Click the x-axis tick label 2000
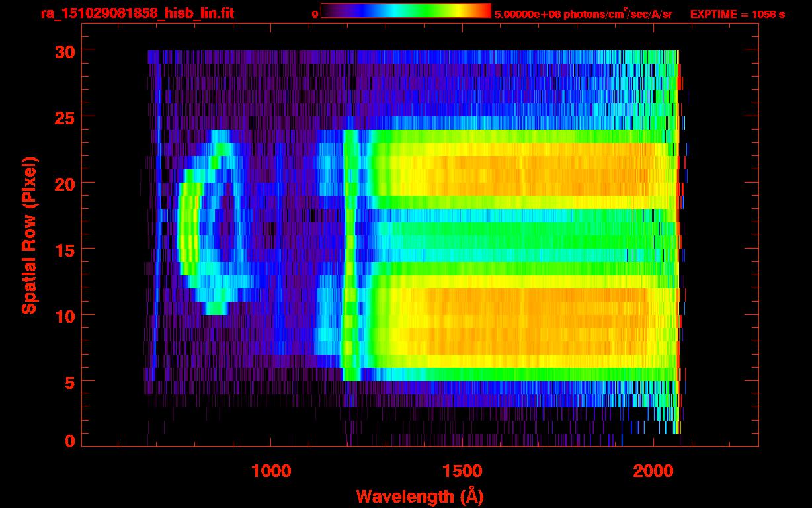This screenshot has width=812, height=508. coord(653,471)
